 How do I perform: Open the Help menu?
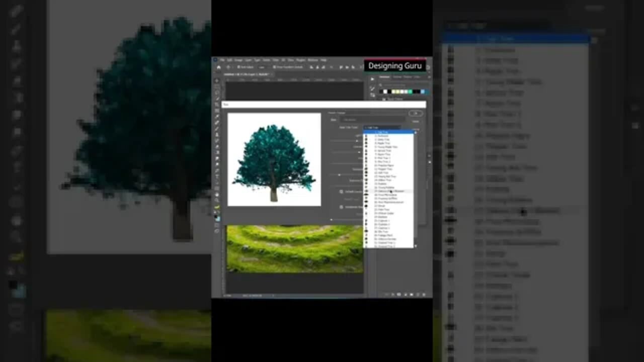[324, 60]
